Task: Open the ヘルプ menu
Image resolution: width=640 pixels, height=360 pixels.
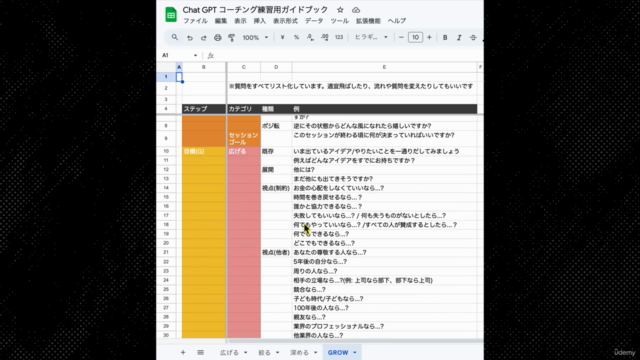Action: pos(397,21)
